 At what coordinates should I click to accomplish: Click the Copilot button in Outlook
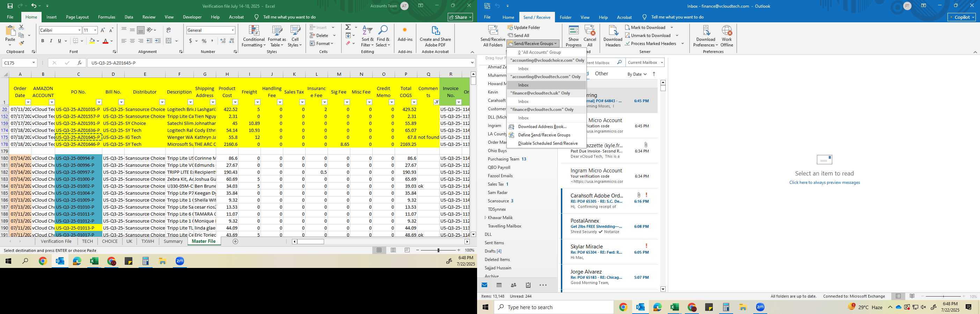coord(962,17)
